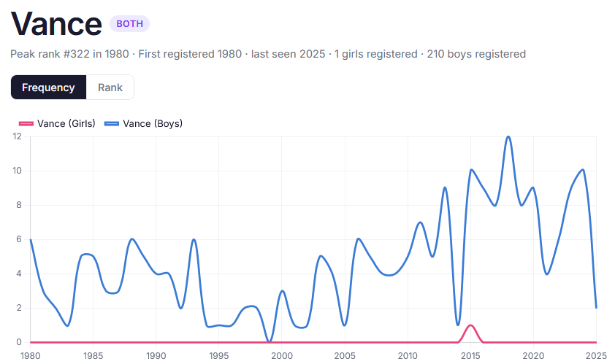Click the 2000 label on the x-axis

(x=282, y=356)
